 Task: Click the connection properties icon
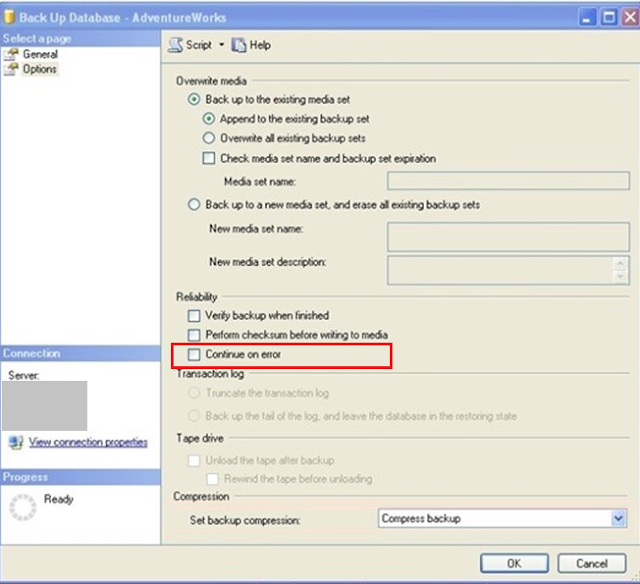[16, 442]
